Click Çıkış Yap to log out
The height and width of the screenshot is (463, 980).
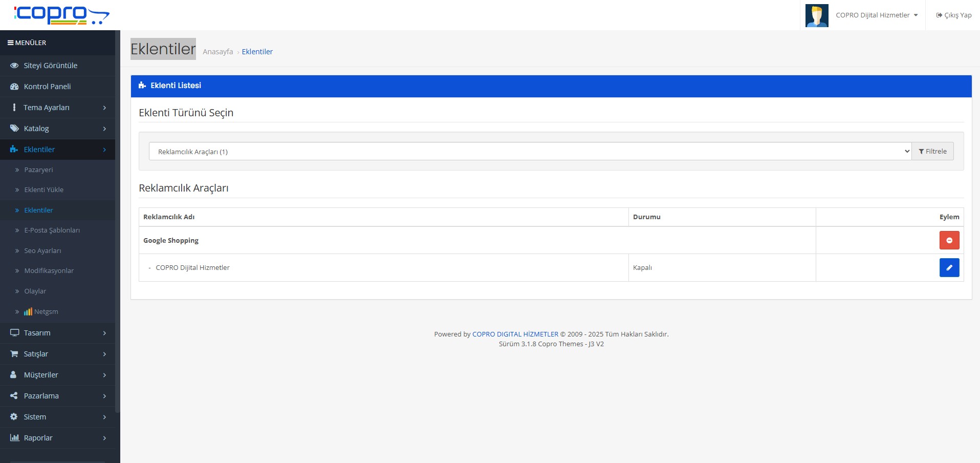[x=953, y=15]
